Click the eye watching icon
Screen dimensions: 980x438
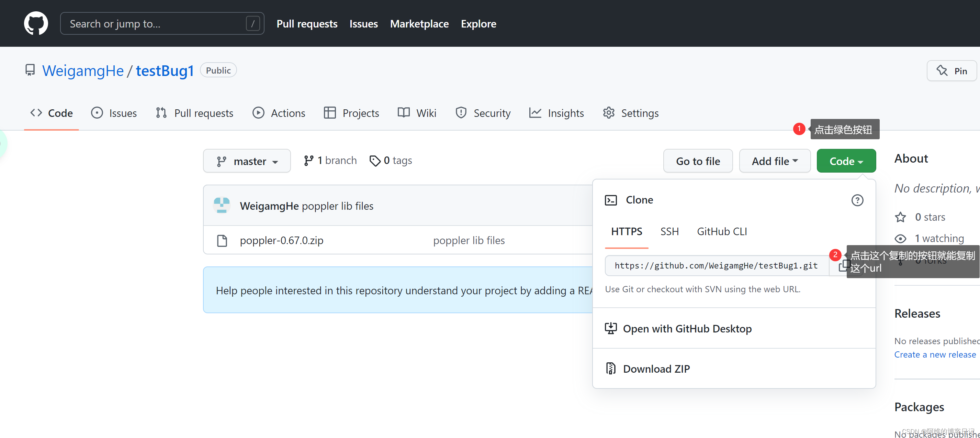pyautogui.click(x=900, y=238)
